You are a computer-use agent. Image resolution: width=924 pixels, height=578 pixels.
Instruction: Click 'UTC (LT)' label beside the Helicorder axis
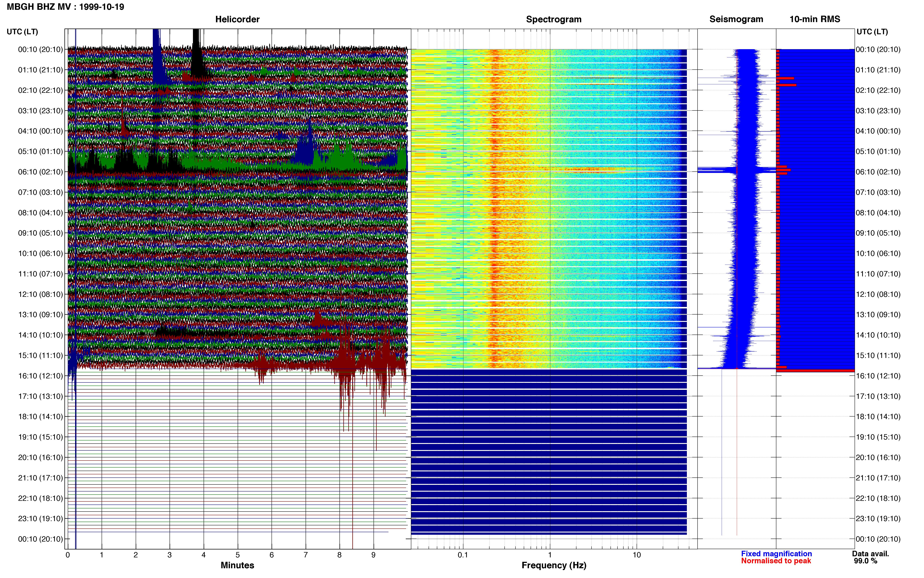point(22,32)
